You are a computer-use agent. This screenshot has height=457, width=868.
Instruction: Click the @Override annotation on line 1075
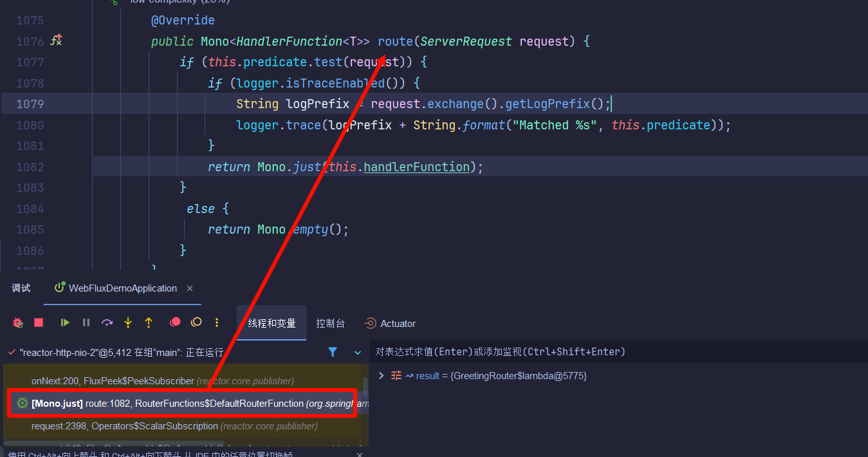pyautogui.click(x=183, y=20)
